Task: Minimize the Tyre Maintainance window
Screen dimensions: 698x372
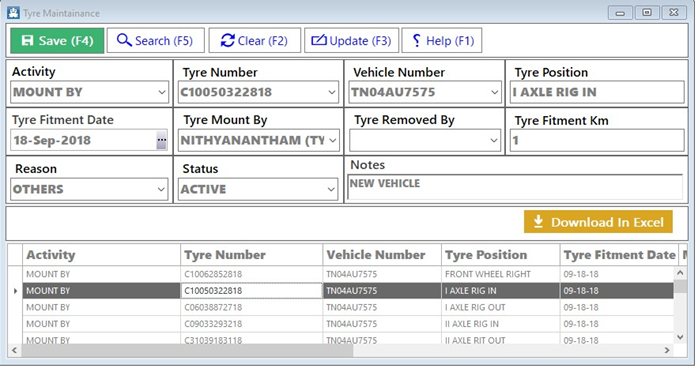Action: point(620,13)
